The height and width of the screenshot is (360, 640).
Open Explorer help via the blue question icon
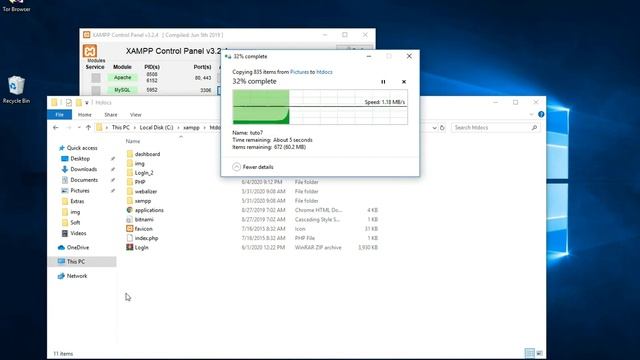(541, 115)
